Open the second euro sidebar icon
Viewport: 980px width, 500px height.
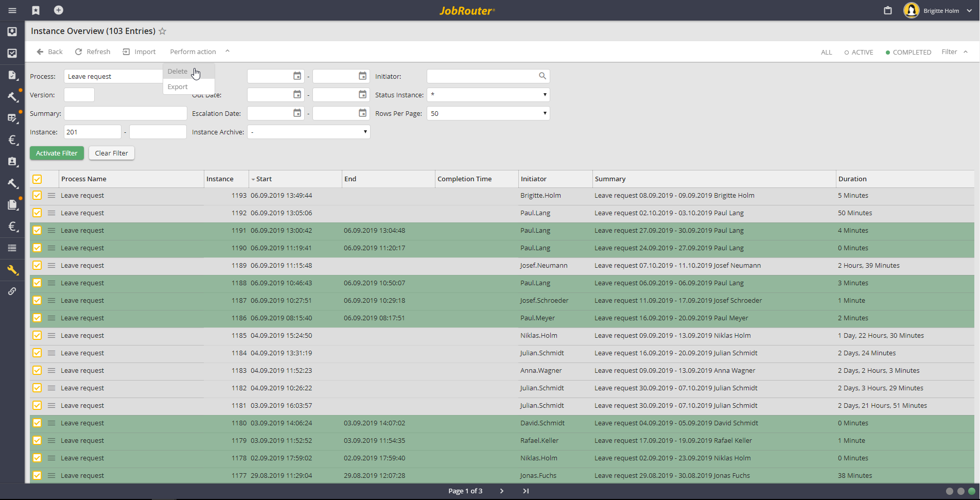(x=13, y=227)
